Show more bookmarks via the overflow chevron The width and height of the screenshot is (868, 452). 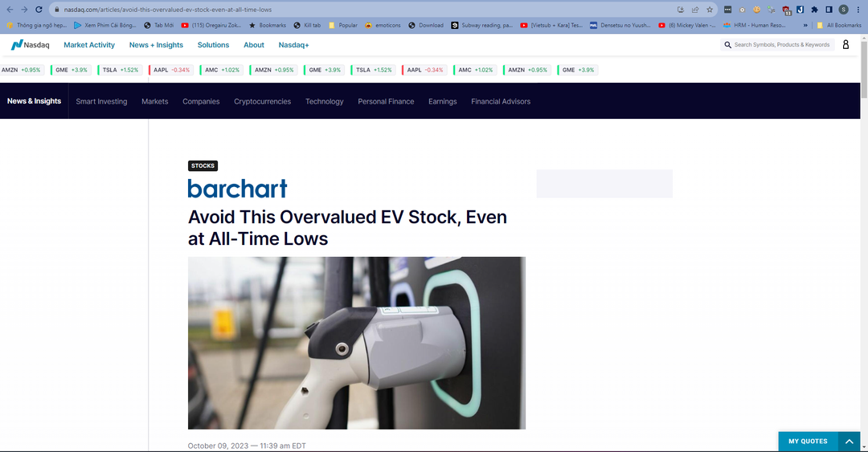[x=805, y=25]
